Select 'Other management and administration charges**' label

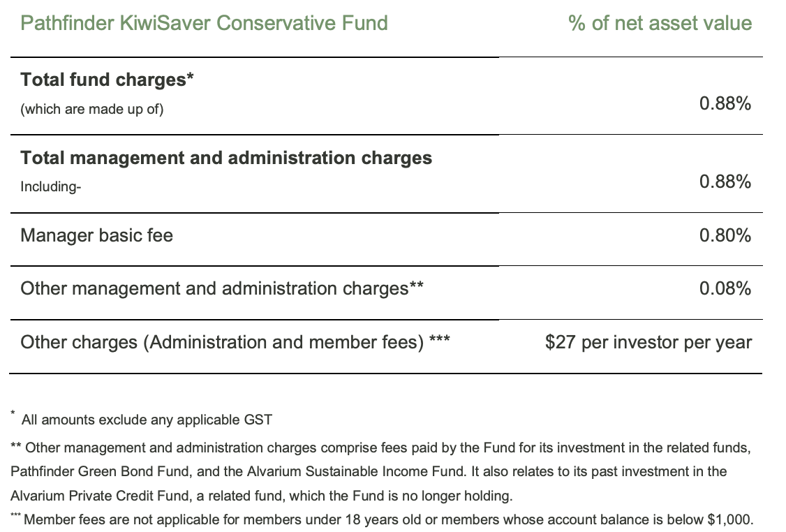(222, 288)
